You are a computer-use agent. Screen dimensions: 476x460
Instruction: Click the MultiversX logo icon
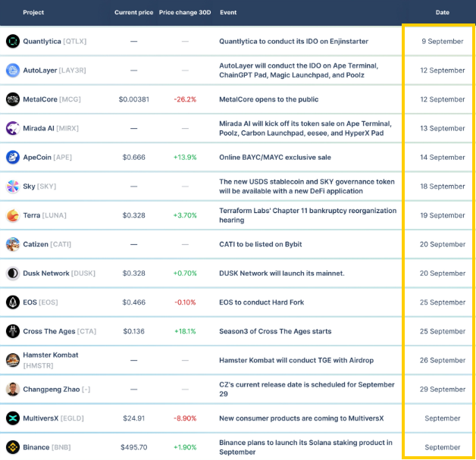(13, 418)
